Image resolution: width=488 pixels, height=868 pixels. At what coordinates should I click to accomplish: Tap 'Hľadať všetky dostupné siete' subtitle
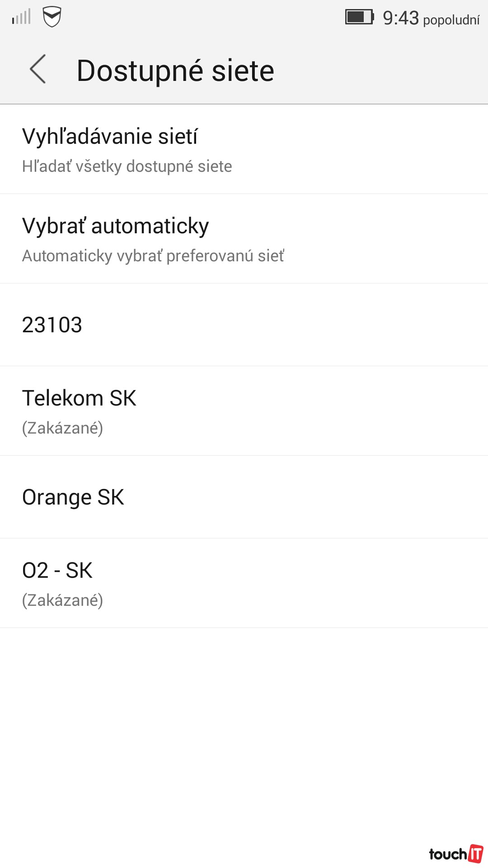pos(127,166)
